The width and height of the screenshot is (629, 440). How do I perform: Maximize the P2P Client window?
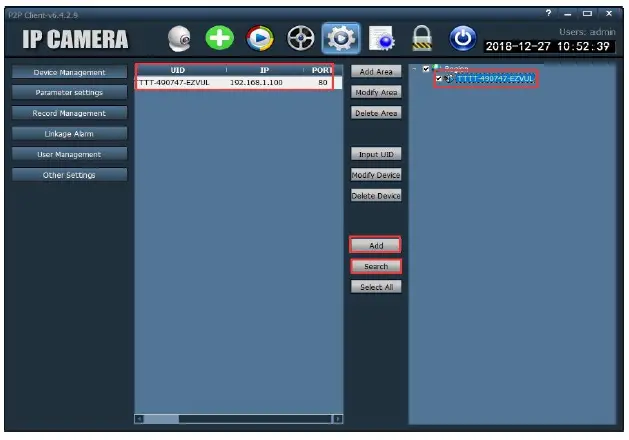587,13
